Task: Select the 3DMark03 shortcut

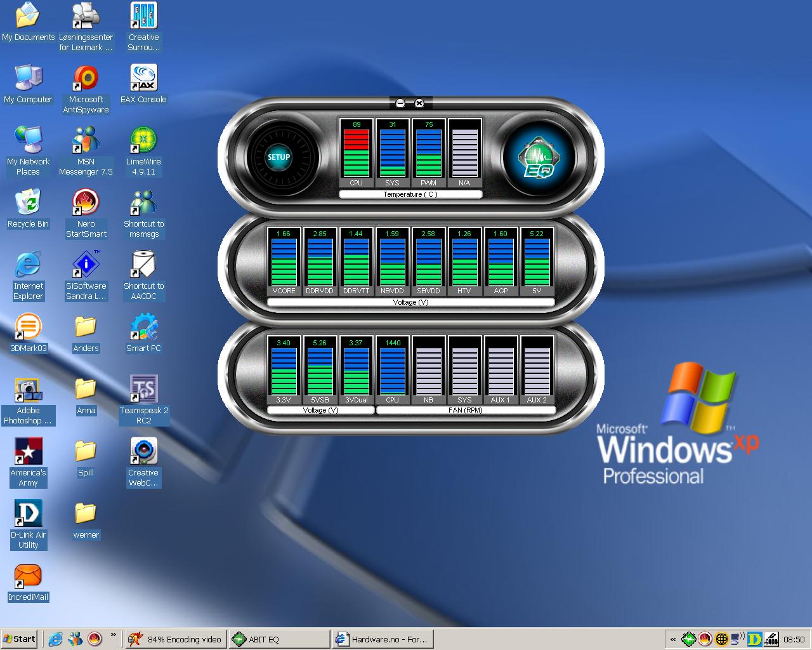Action: pyautogui.click(x=28, y=333)
